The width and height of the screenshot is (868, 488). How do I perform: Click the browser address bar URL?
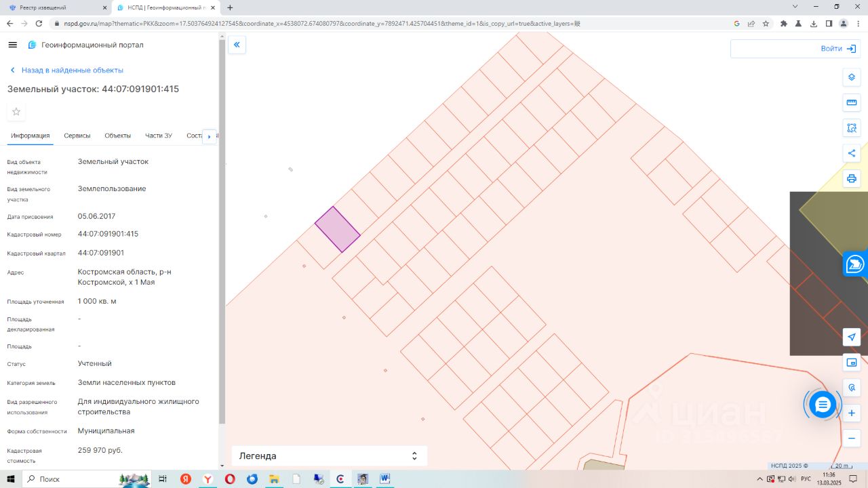pyautogui.click(x=322, y=23)
